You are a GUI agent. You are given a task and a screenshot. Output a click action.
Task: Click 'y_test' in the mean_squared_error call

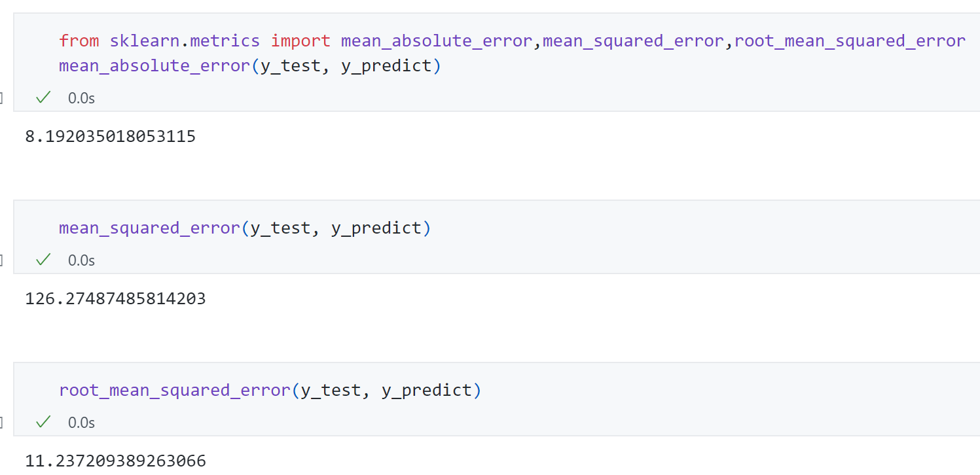coord(280,228)
